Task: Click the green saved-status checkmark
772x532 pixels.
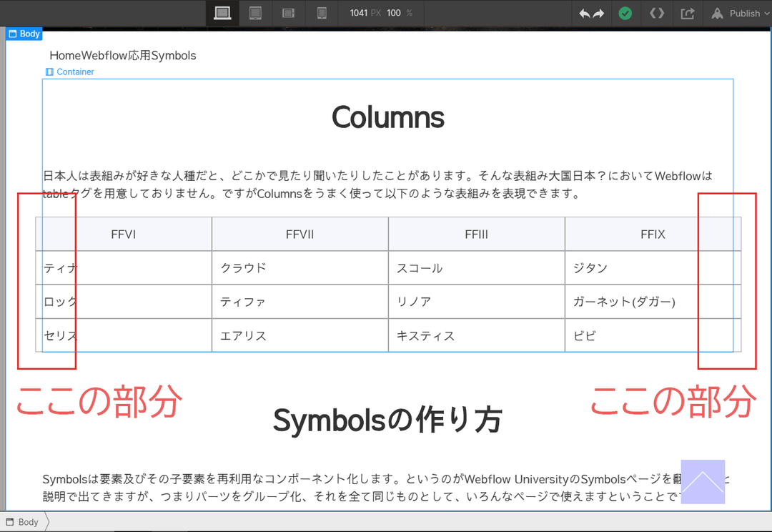Action: pos(625,13)
